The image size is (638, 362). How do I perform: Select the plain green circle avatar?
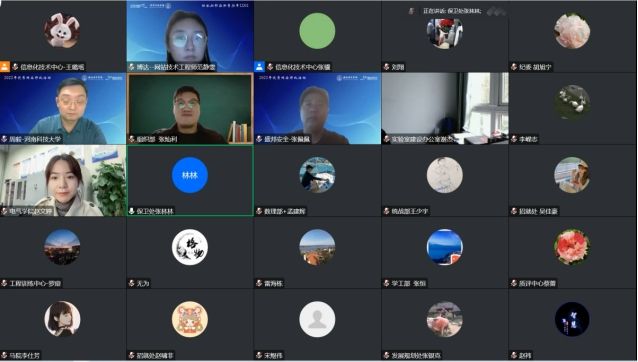click(x=317, y=31)
